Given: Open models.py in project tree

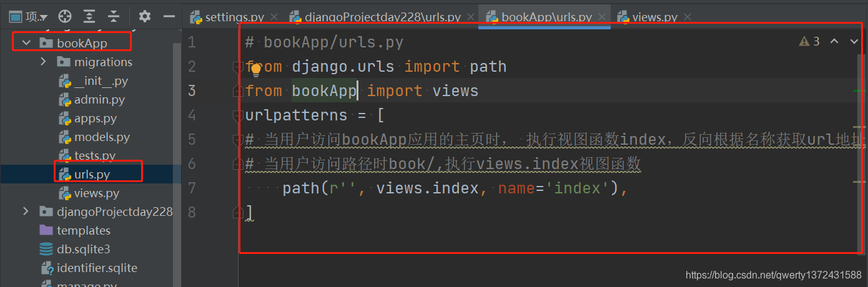Looking at the screenshot, I should (x=102, y=137).
